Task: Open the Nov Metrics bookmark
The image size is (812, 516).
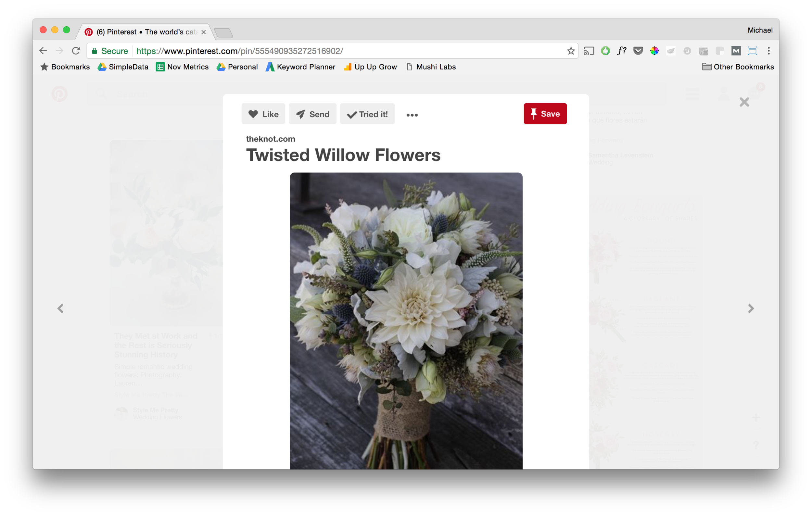Action: click(183, 67)
